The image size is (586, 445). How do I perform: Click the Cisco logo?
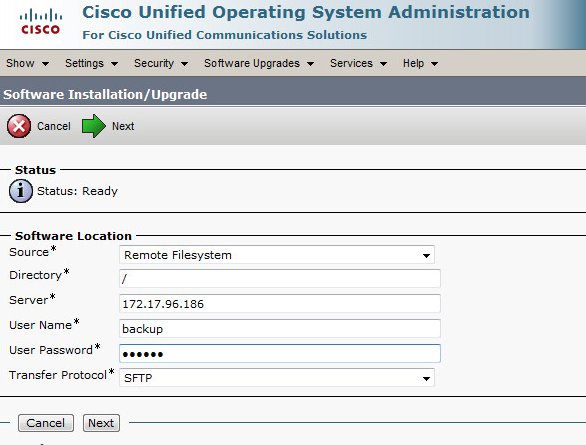41,22
